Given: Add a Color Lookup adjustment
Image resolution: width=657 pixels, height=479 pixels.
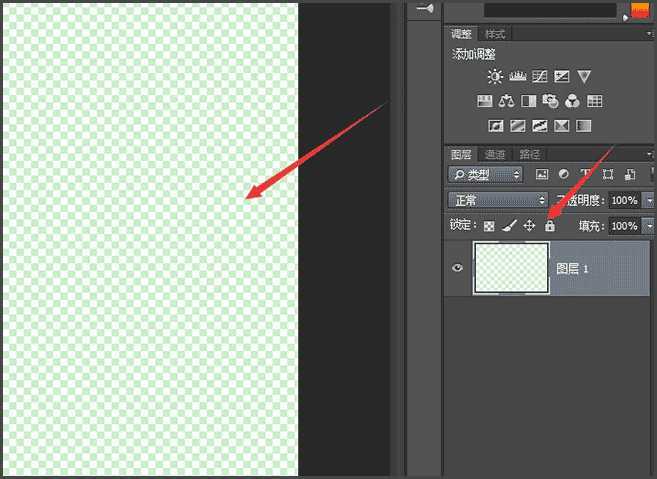Looking at the screenshot, I should [595, 101].
